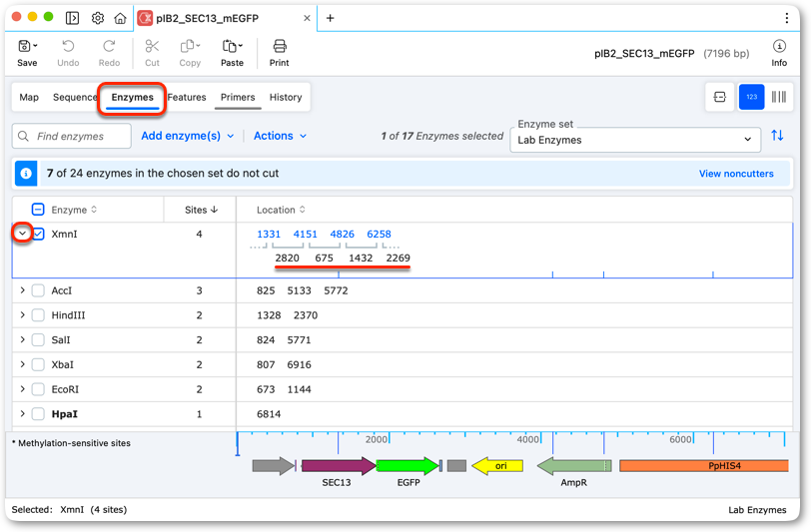Expand the HpaI row
This screenshot has width=811, height=532.
pos(22,413)
